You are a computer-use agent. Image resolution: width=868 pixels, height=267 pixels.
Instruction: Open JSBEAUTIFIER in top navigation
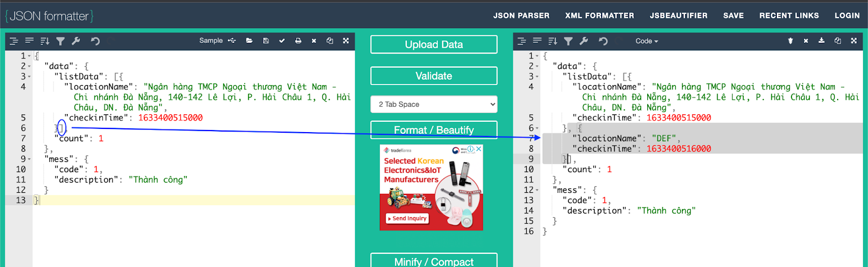pos(679,16)
